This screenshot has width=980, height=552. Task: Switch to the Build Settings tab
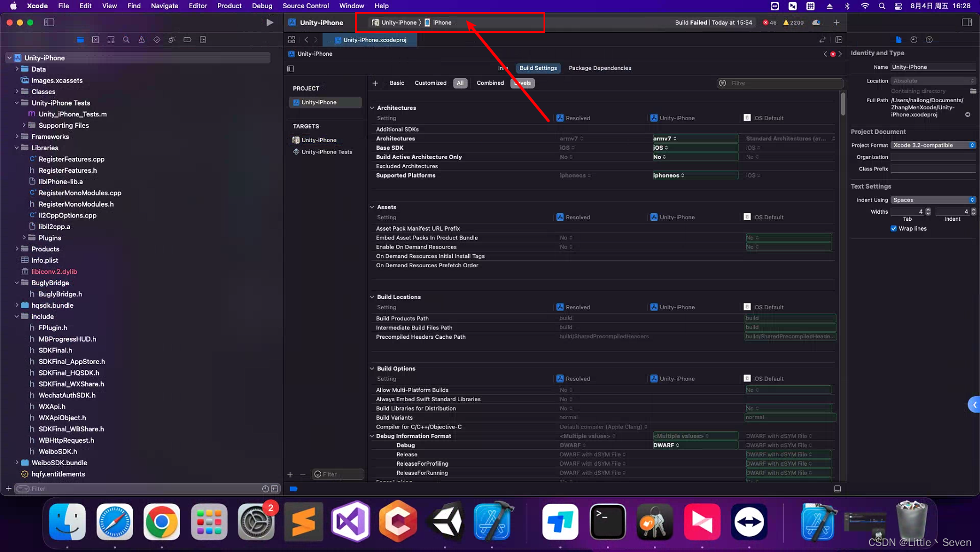click(538, 68)
